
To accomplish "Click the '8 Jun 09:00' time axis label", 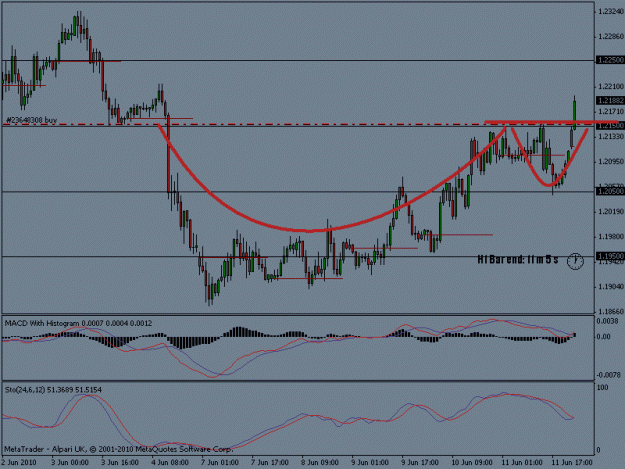I will point(320,463).
